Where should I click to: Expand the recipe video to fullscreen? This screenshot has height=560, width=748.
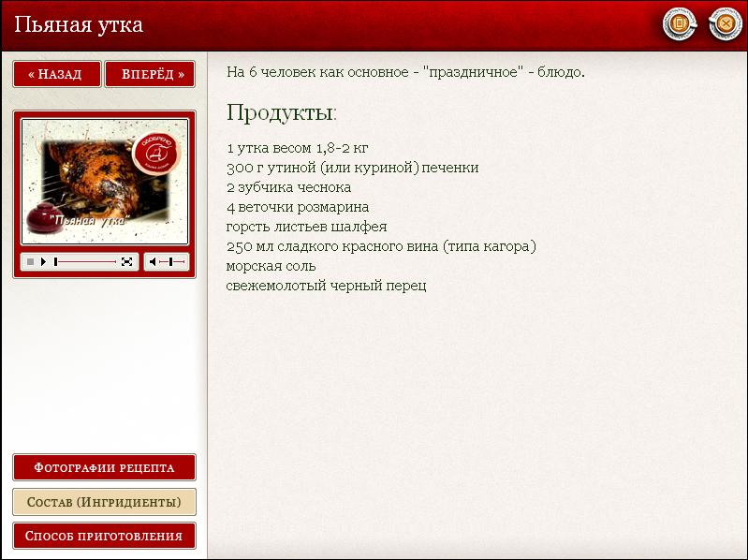click(x=126, y=262)
